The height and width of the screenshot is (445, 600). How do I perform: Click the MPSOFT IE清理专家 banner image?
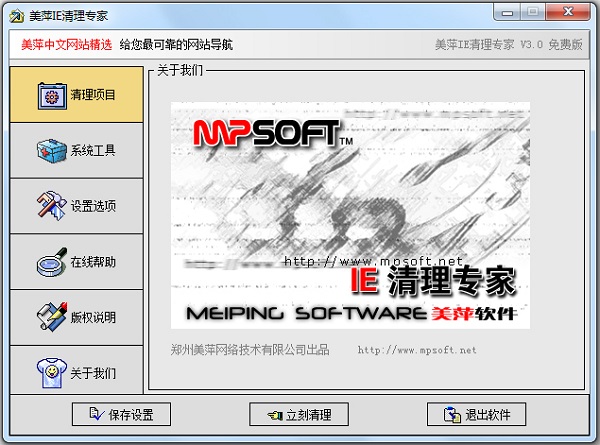[350, 215]
